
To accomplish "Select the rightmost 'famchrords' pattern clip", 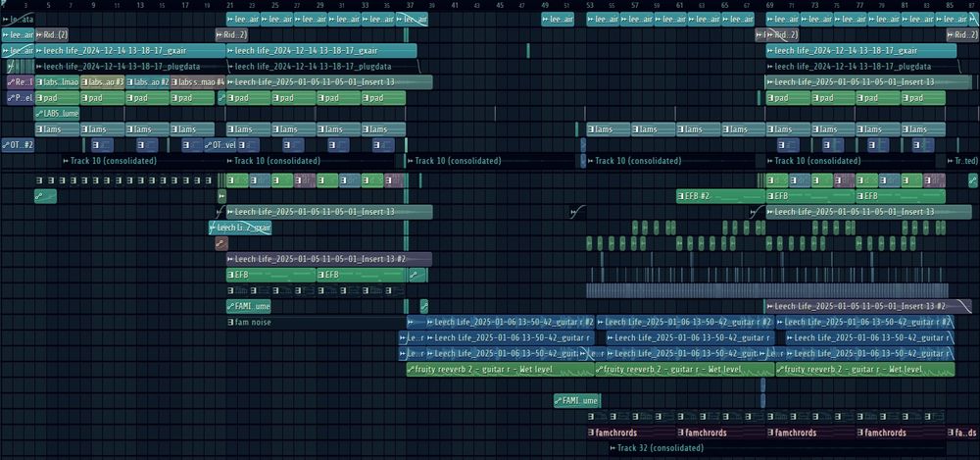I will pyautogui.click(x=901, y=433).
